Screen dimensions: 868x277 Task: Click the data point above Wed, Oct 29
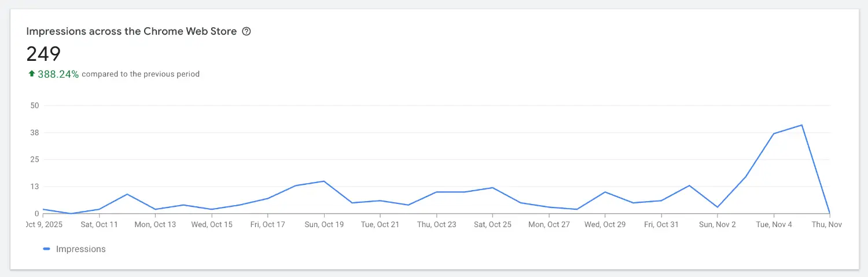(x=605, y=192)
